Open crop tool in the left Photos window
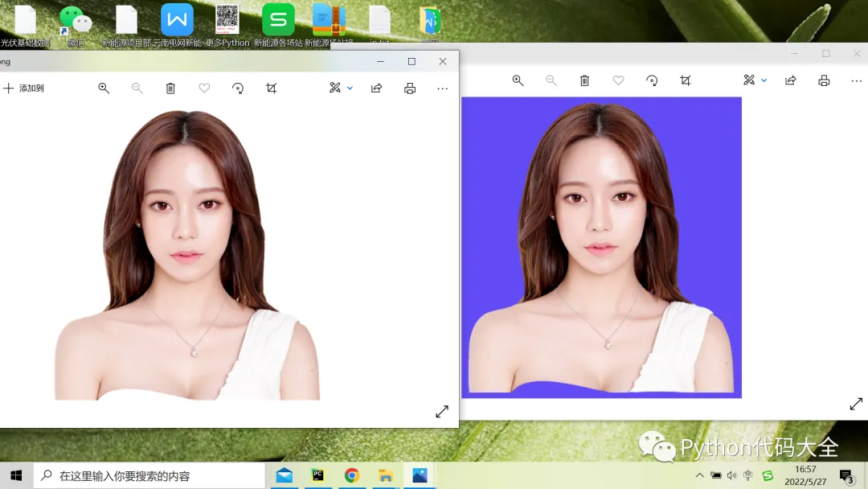The image size is (868, 489). [272, 88]
